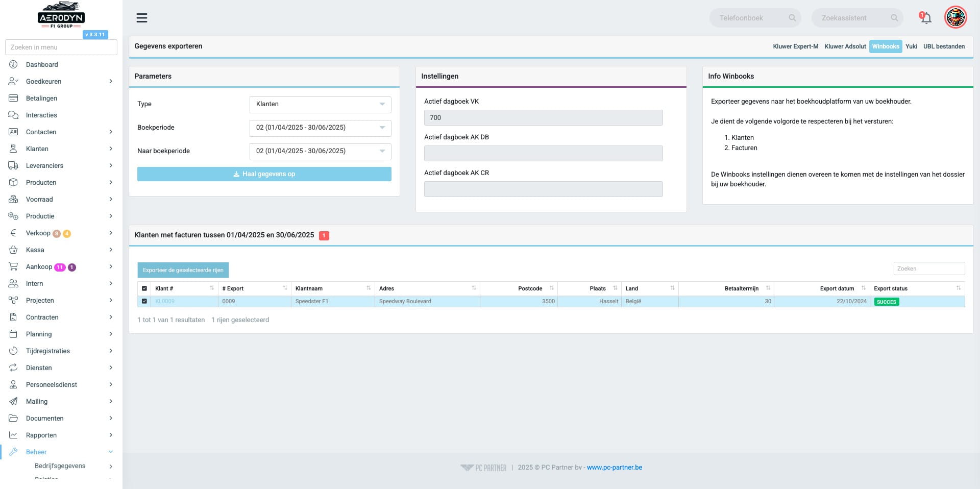This screenshot has width=980, height=489.
Task: Click Exporteer de geselecteerde rijen button
Action: pos(183,270)
